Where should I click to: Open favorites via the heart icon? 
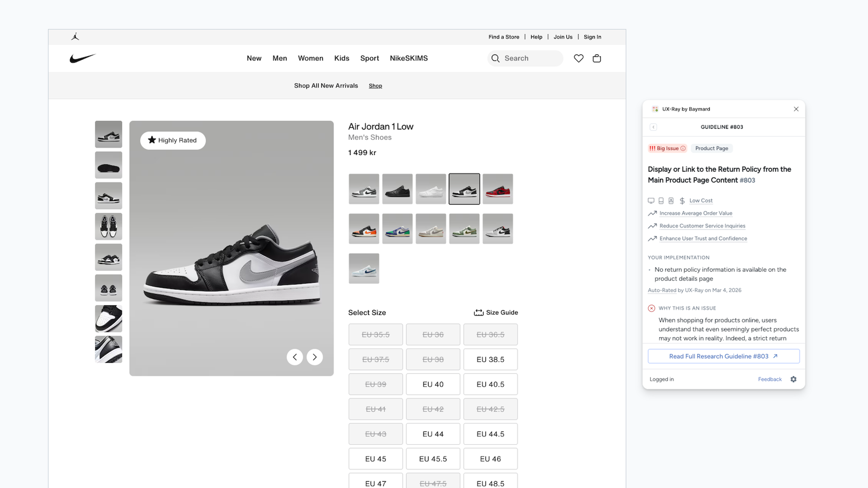[579, 58]
